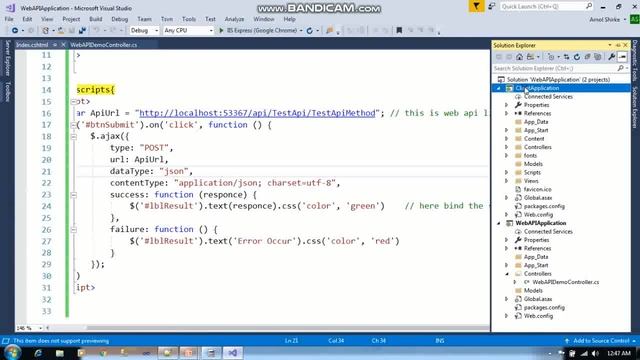Collapse the WebAPIApplication Controllers folder arrow
The height and width of the screenshot is (360, 640).
click(507, 274)
